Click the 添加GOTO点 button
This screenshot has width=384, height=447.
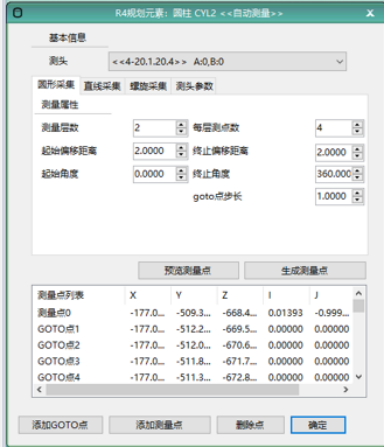tap(60, 425)
